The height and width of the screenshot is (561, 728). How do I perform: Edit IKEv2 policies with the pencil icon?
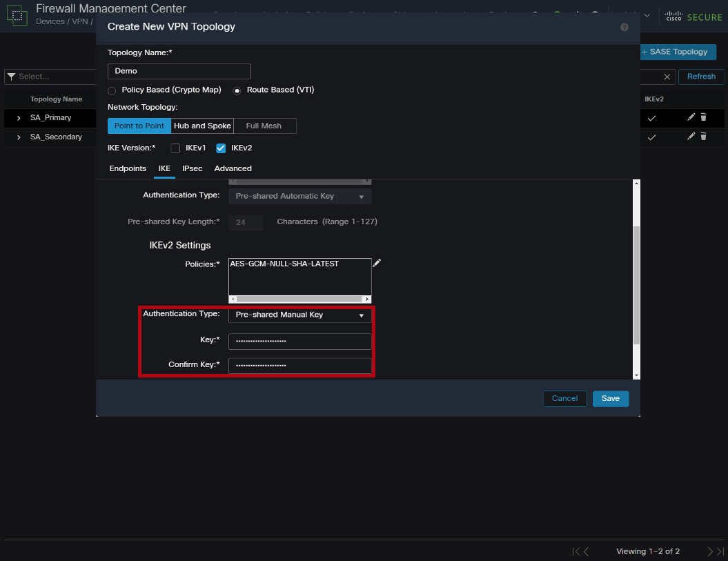[377, 263]
